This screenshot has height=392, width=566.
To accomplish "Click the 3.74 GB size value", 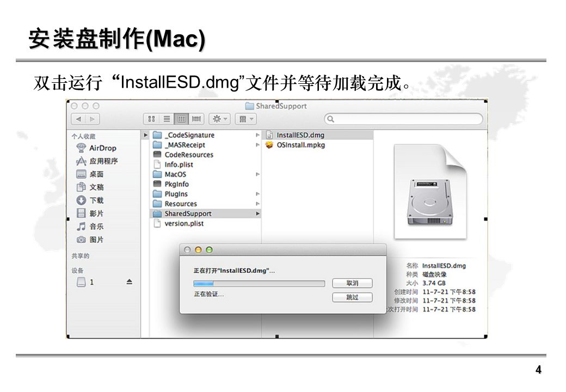I will coord(434,283).
